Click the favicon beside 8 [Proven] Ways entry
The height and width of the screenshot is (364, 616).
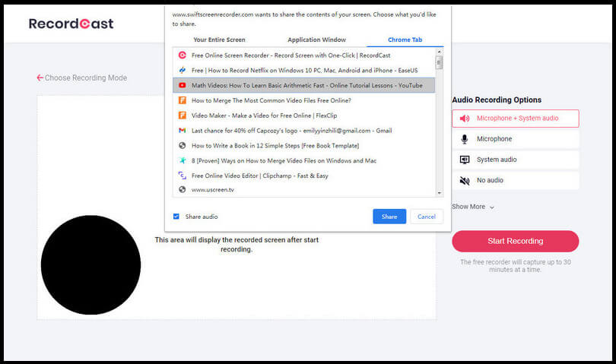[x=183, y=160]
